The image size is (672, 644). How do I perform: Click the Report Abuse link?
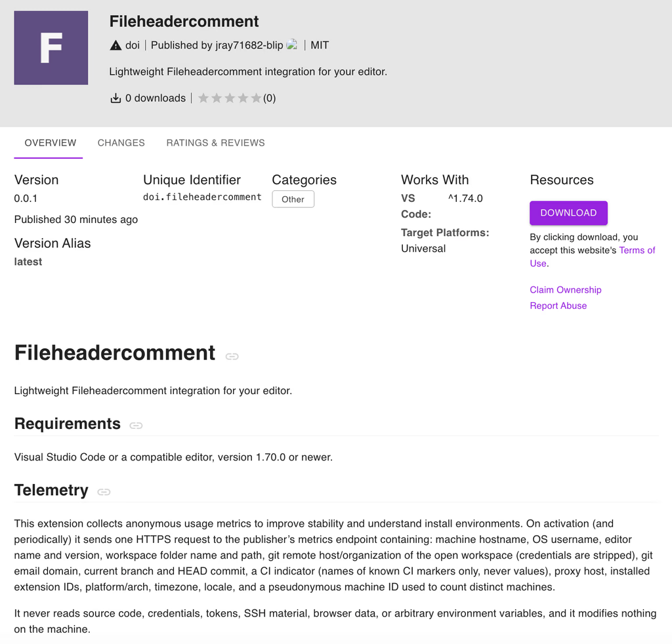click(558, 306)
